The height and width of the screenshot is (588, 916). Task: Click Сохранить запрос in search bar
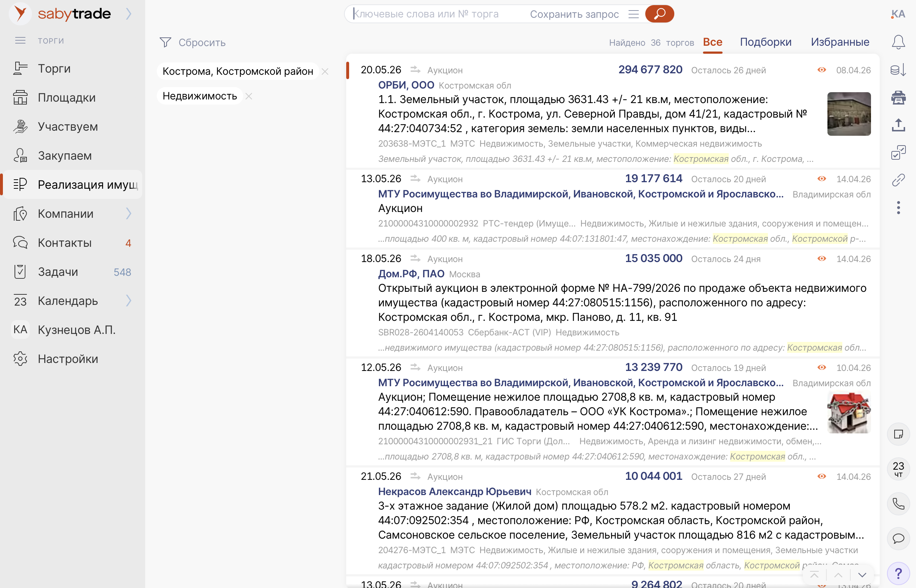pyautogui.click(x=574, y=14)
